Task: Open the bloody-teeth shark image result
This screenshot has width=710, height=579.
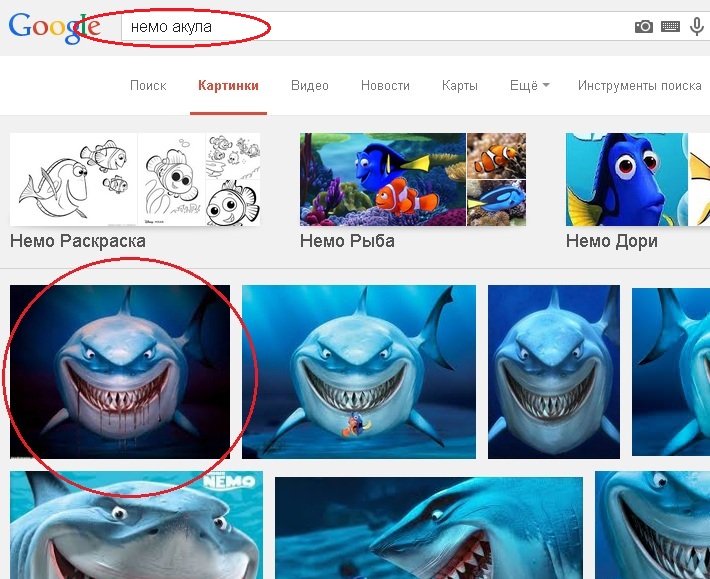Action: 120,372
